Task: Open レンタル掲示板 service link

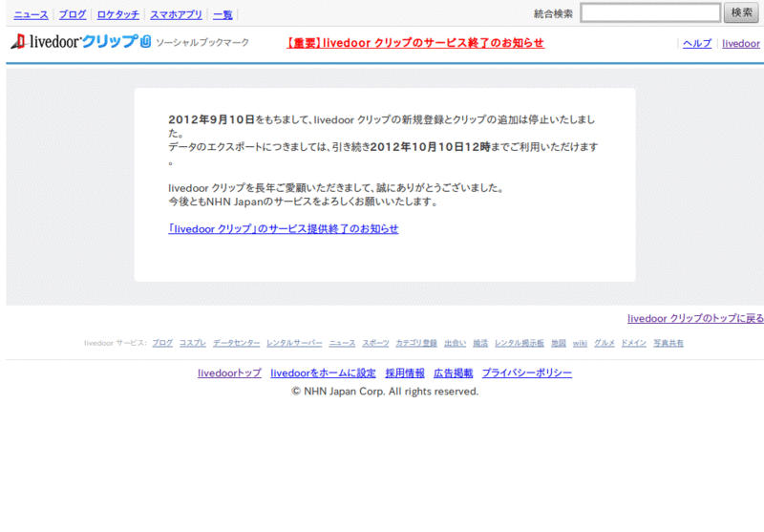Action: point(520,343)
